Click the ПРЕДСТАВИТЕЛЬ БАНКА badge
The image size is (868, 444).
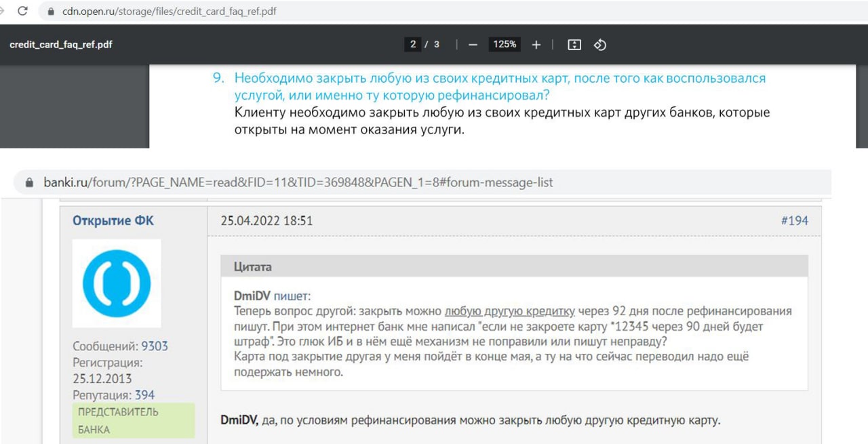pos(134,420)
